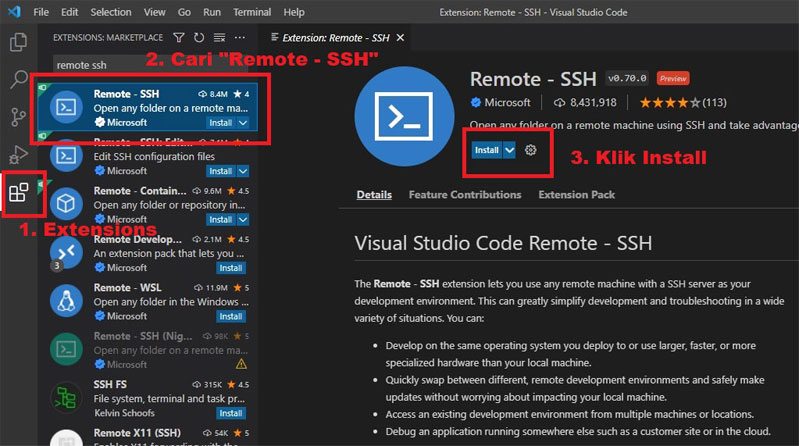799x446 pixels.
Task: Click the warning triangle on Remote - SSH (Nightly)
Action: point(241,364)
